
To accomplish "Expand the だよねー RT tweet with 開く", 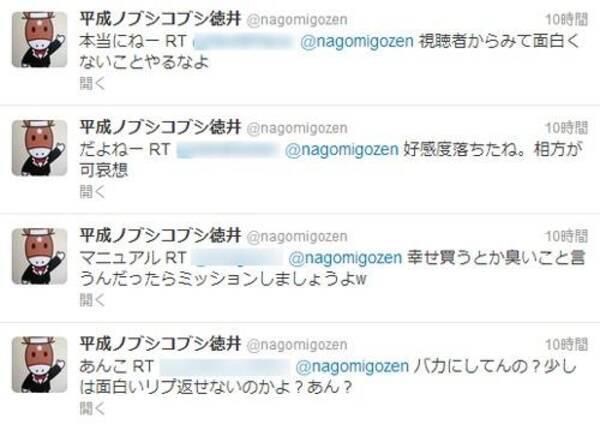I will tap(92, 191).
